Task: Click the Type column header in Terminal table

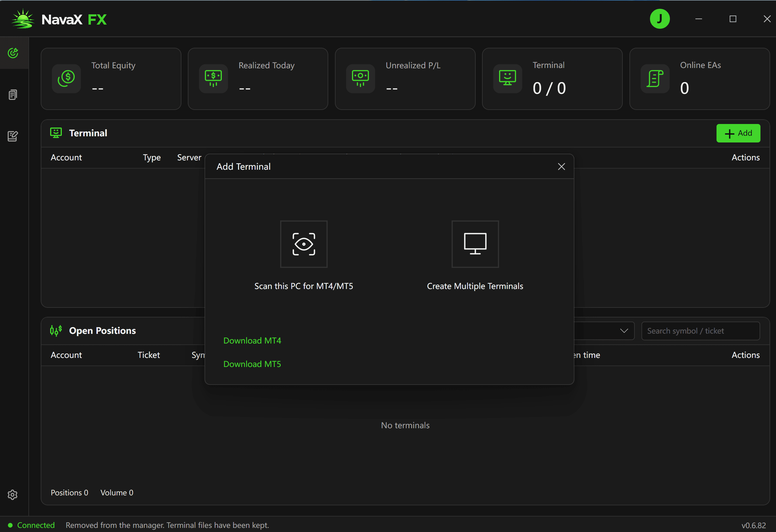Action: pyautogui.click(x=152, y=158)
